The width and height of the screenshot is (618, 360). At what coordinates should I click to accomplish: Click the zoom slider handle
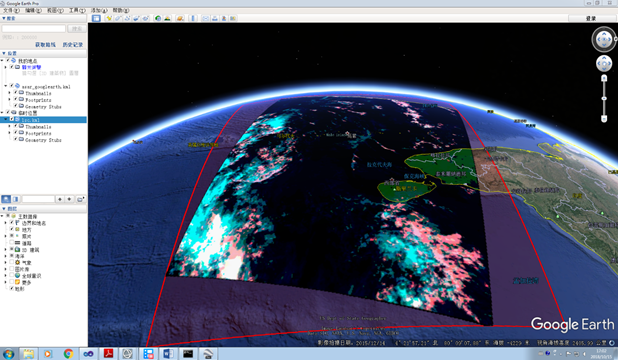[x=604, y=98]
